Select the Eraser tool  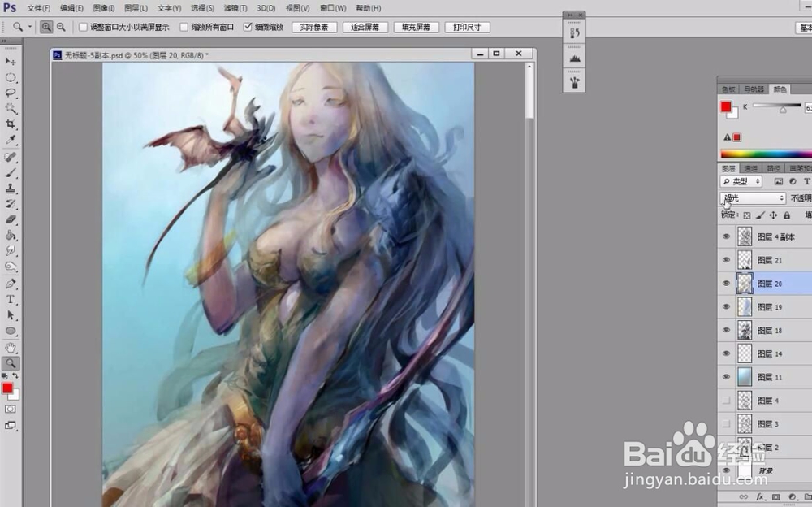(x=11, y=219)
